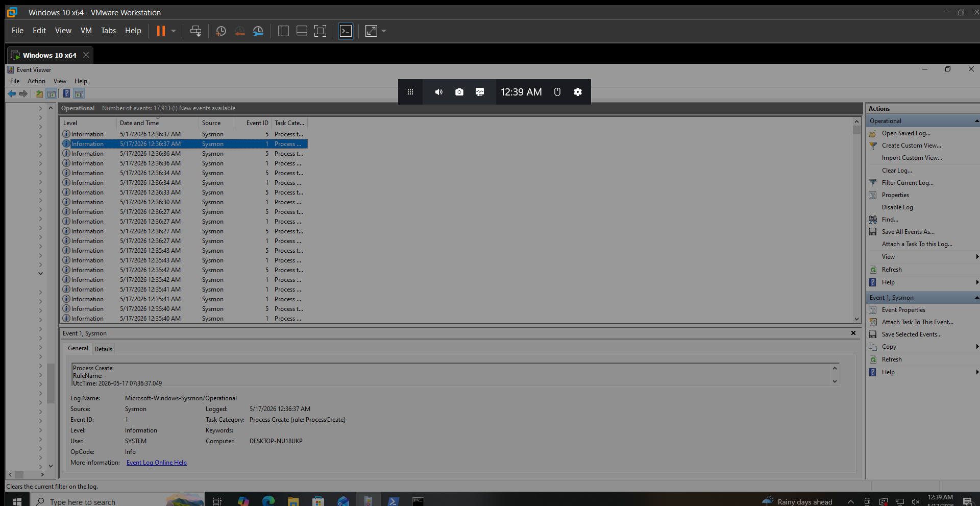The width and height of the screenshot is (980, 506).
Task: Open Microsoft Edge from the taskbar
Action: (x=268, y=501)
